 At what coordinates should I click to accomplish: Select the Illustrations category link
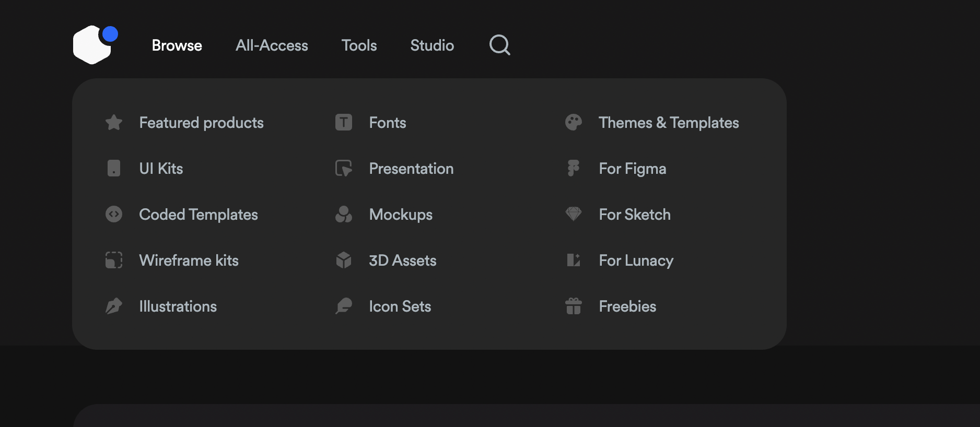pyautogui.click(x=178, y=306)
